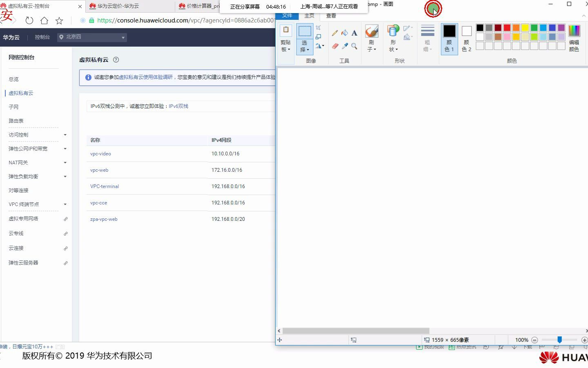Click the Paste clipboard icon in Paint
The image size is (588, 368).
click(286, 30)
